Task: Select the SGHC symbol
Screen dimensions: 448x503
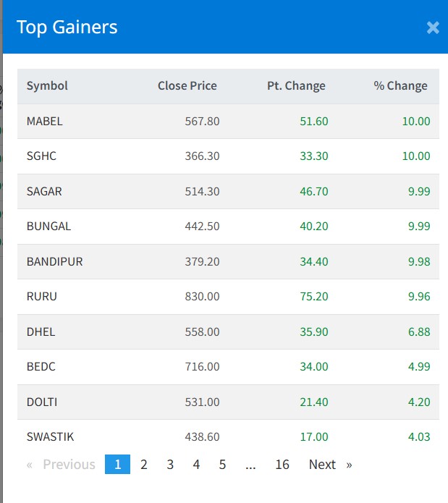Action: click(x=42, y=156)
